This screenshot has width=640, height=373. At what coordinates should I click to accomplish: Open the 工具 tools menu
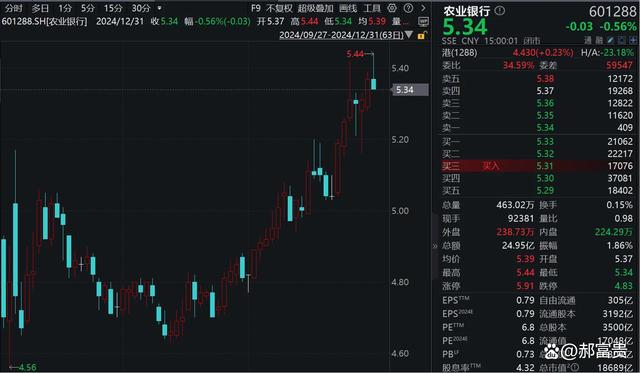372,8
